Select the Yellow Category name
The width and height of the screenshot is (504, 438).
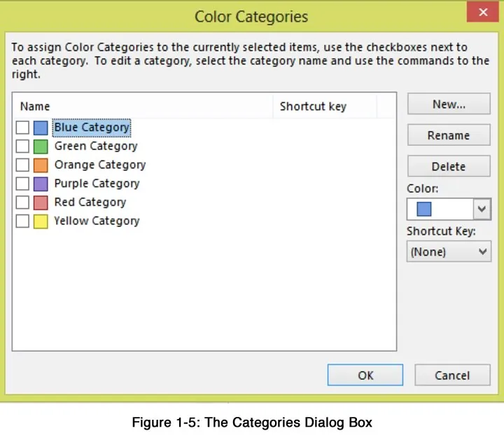point(97,221)
